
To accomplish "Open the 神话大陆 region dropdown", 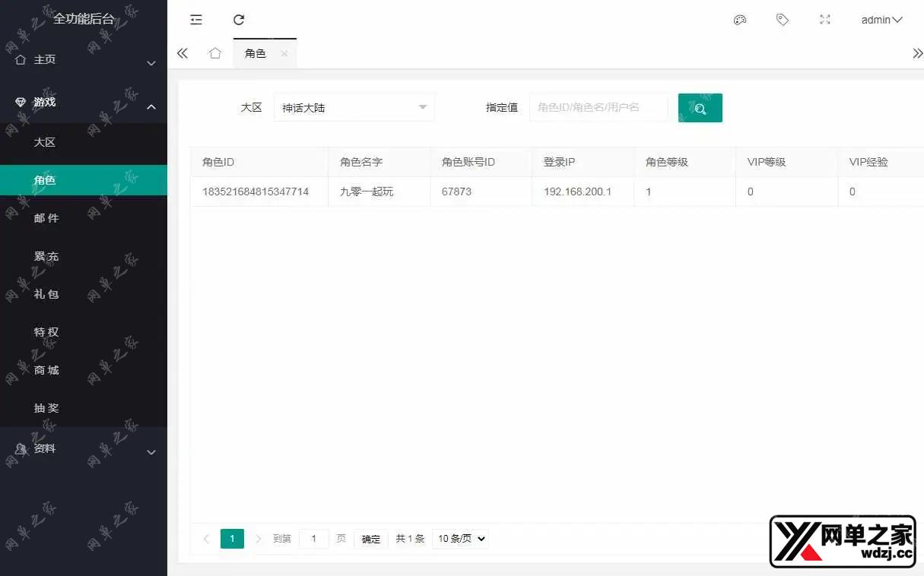I will [x=354, y=107].
